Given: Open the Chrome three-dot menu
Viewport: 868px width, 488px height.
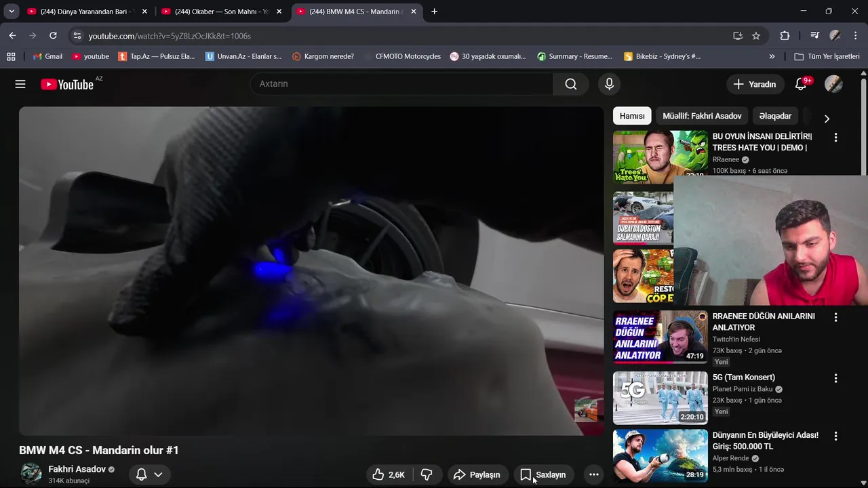Looking at the screenshot, I should click(855, 36).
